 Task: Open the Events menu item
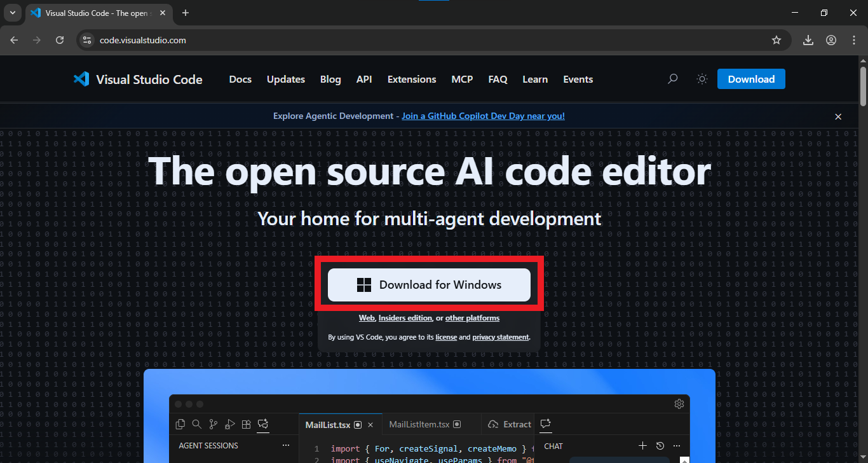tap(578, 79)
